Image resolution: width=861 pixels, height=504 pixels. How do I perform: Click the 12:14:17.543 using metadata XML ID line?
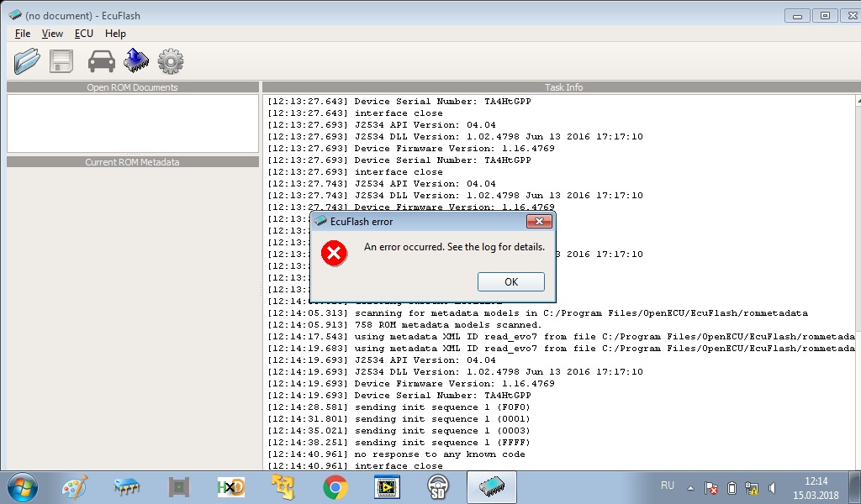pos(561,337)
